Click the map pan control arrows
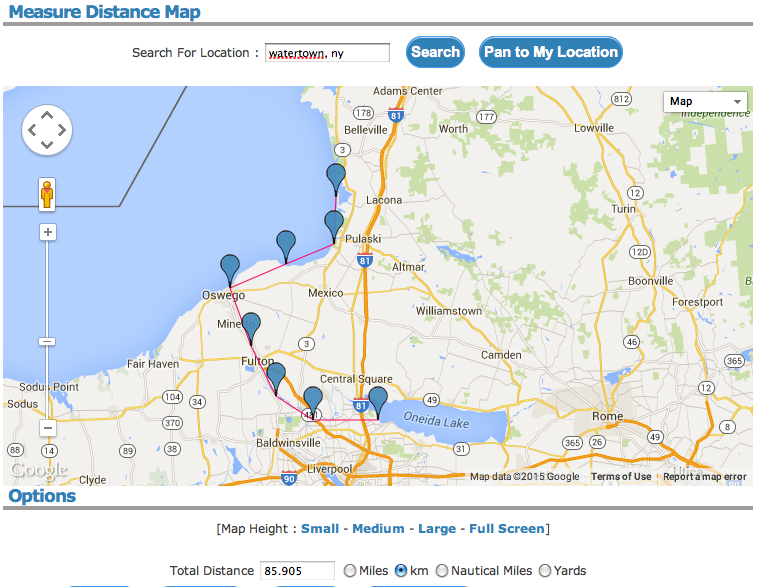757x587 pixels. click(47, 130)
